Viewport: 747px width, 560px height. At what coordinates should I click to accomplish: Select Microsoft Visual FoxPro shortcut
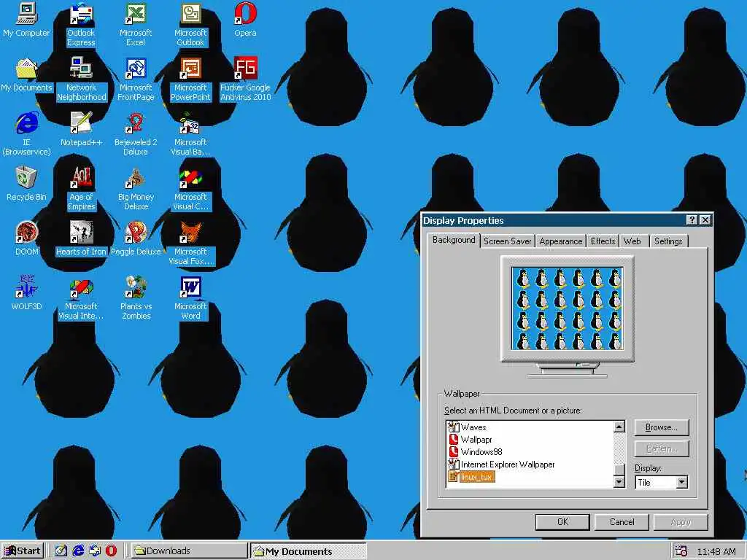(190, 244)
